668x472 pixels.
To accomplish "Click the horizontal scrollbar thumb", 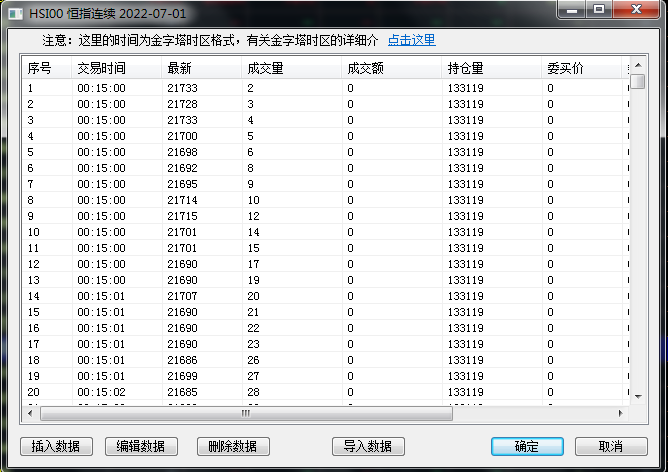I will click(x=246, y=413).
